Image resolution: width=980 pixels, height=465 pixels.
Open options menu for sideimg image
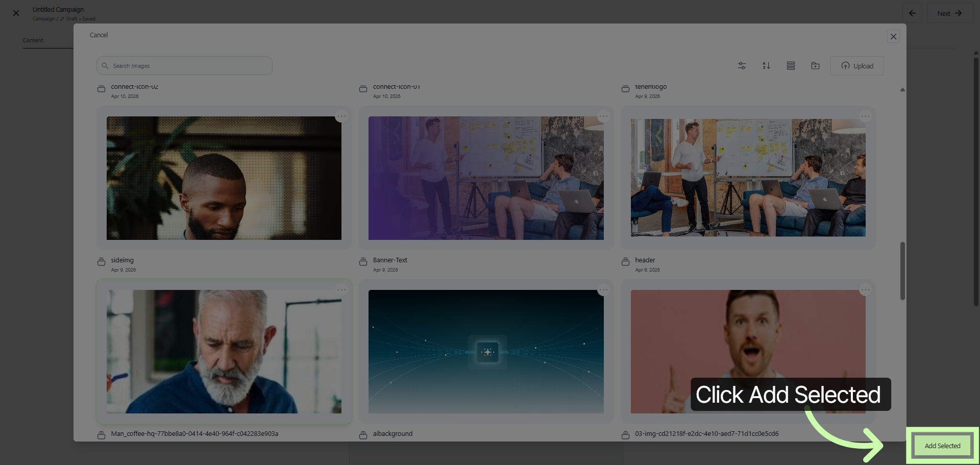(x=341, y=116)
